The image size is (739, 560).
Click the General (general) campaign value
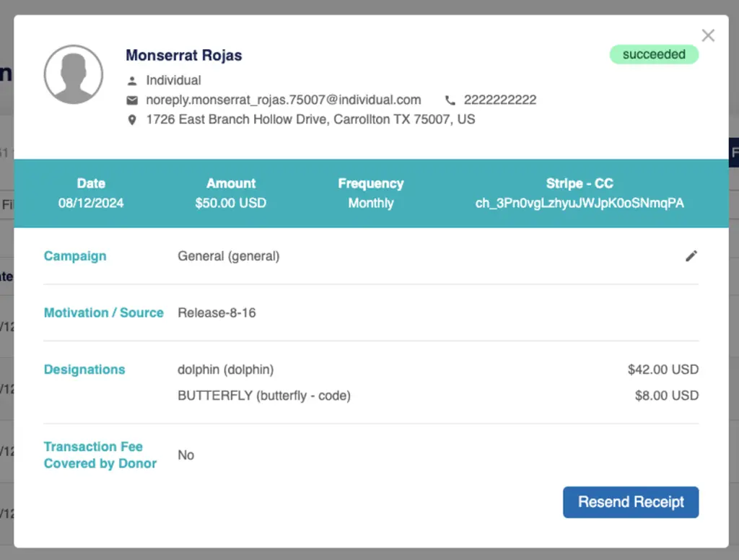tap(228, 256)
